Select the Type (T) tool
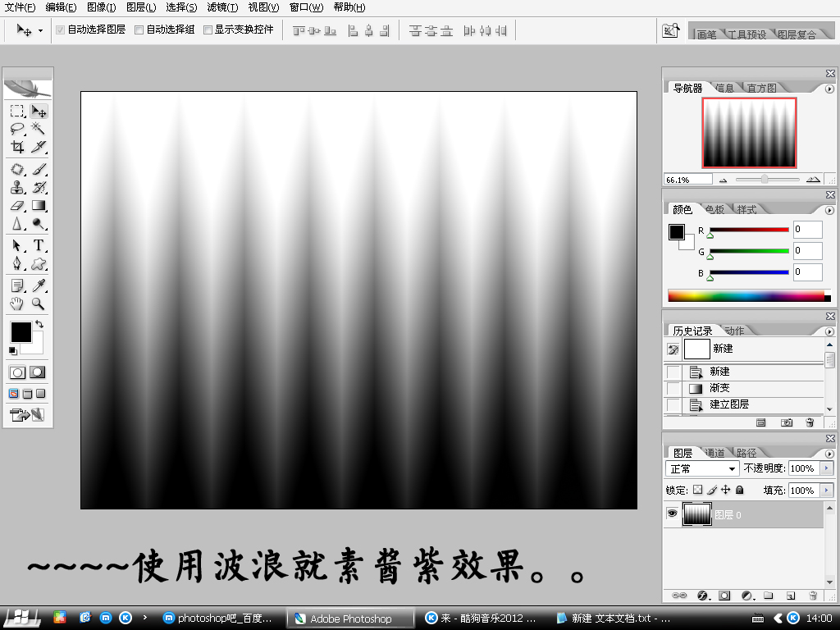 click(x=39, y=245)
